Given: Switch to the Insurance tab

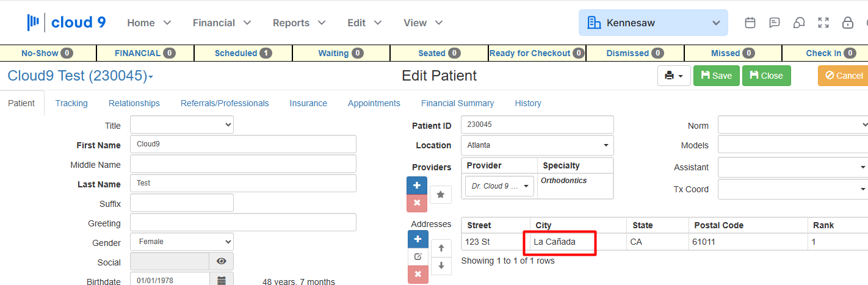Looking at the screenshot, I should 308,103.
